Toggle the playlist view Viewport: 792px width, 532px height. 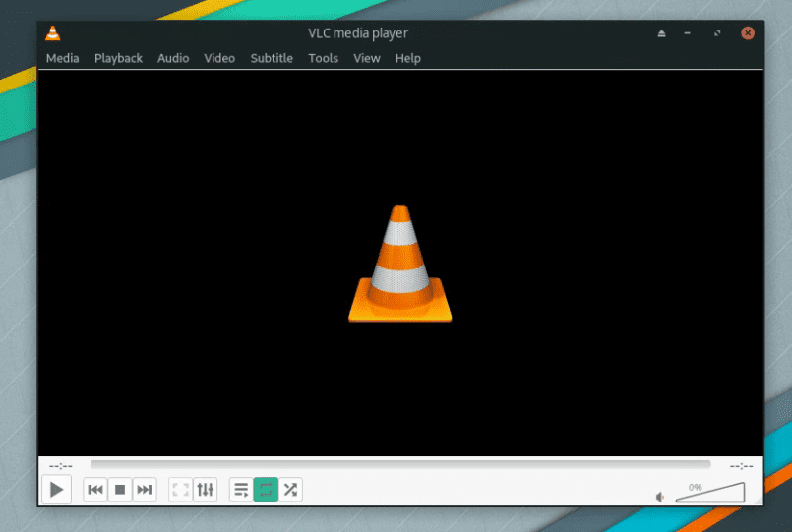241,489
